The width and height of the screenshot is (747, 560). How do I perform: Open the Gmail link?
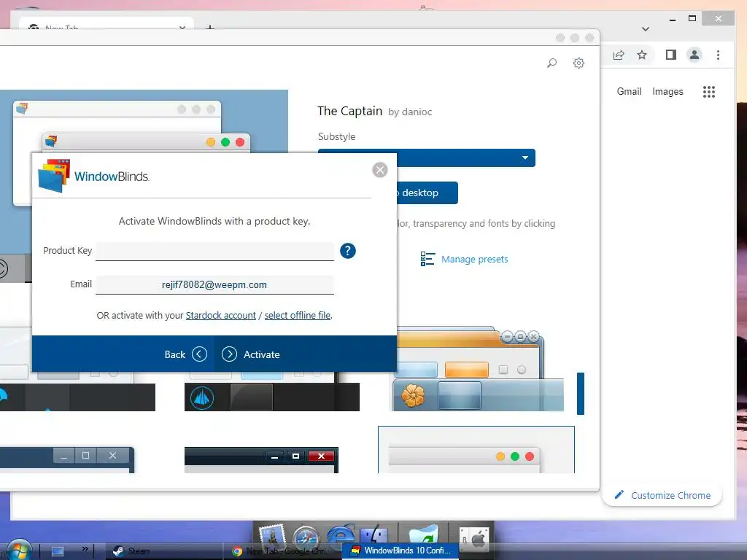pos(629,91)
